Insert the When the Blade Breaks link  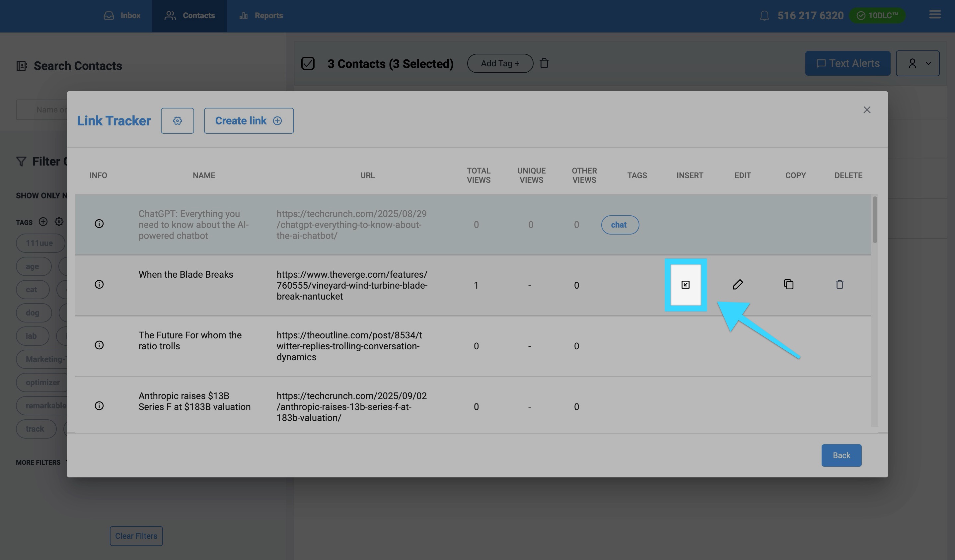(x=686, y=285)
